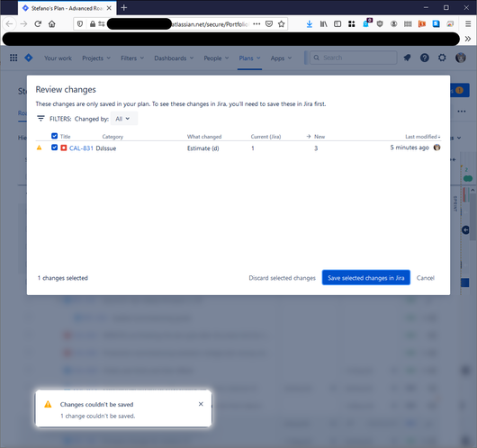
Task: Uncheck the CAL-831 change checkbox
Action: pyautogui.click(x=55, y=148)
